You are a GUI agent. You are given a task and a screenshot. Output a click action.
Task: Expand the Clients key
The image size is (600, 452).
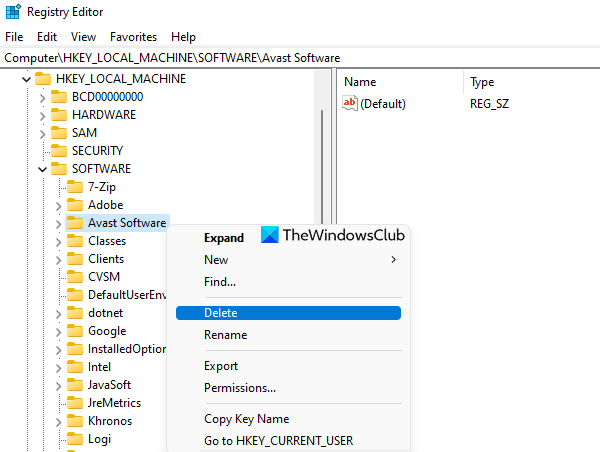[x=58, y=260]
